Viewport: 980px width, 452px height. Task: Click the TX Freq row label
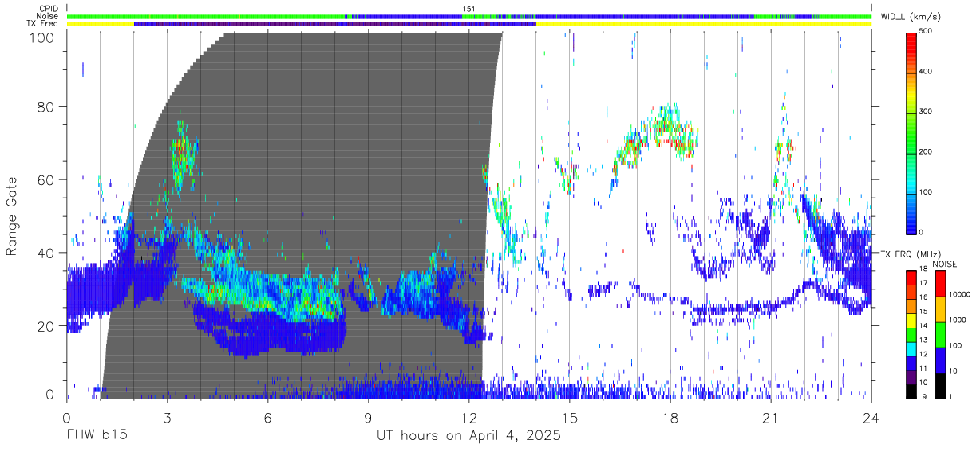click(42, 23)
